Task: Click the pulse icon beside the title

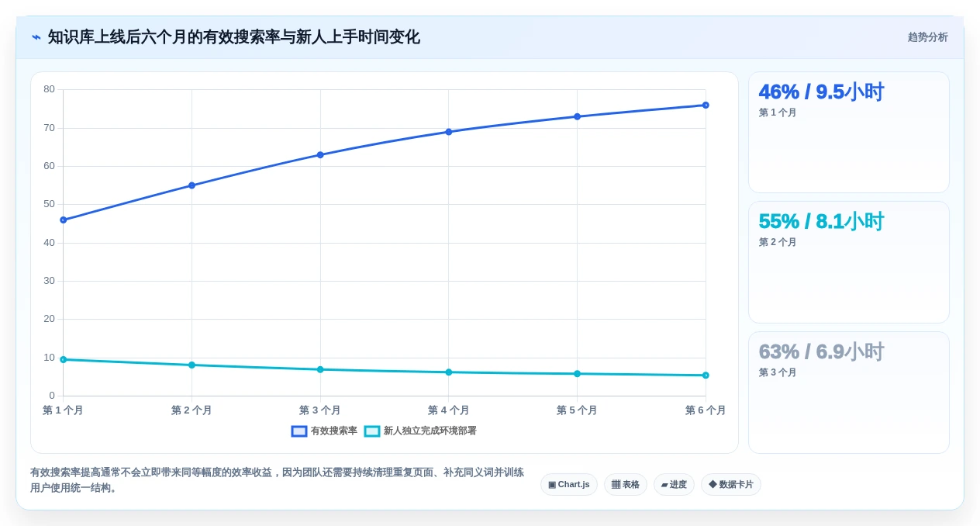Action: (36, 37)
